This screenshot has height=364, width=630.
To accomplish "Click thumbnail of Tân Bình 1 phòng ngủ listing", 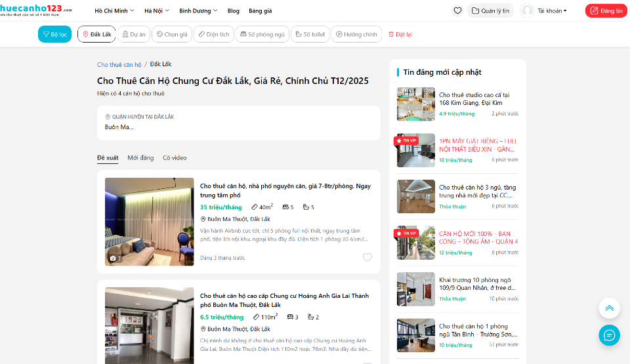I will 416,335.
